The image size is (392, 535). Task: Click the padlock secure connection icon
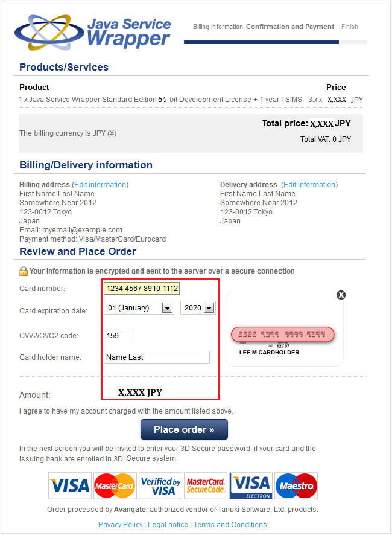(23, 271)
